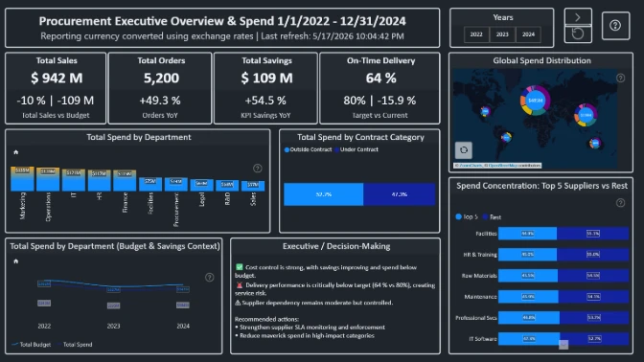Click the map reset view button
This screenshot has height=362, width=644.
464,150
